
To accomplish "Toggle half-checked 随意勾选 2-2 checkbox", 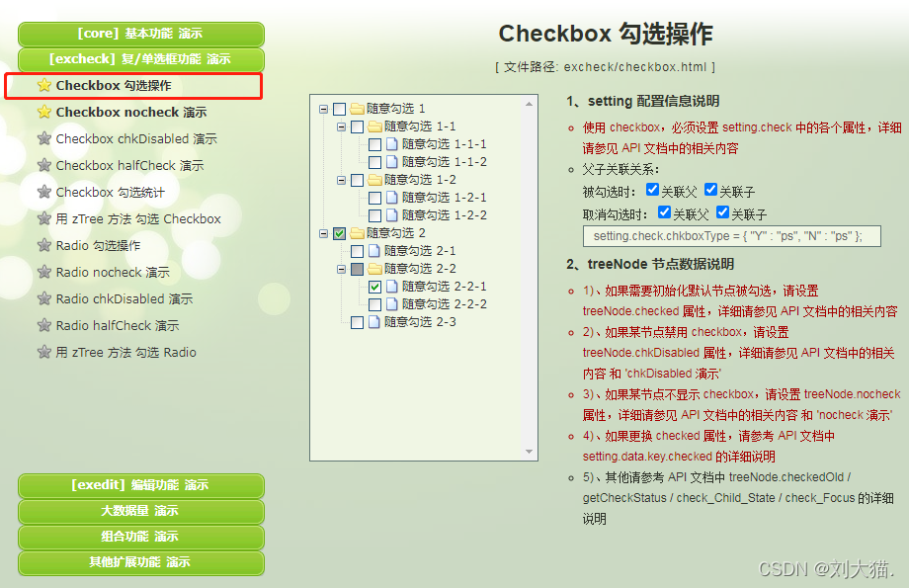I will [x=358, y=269].
